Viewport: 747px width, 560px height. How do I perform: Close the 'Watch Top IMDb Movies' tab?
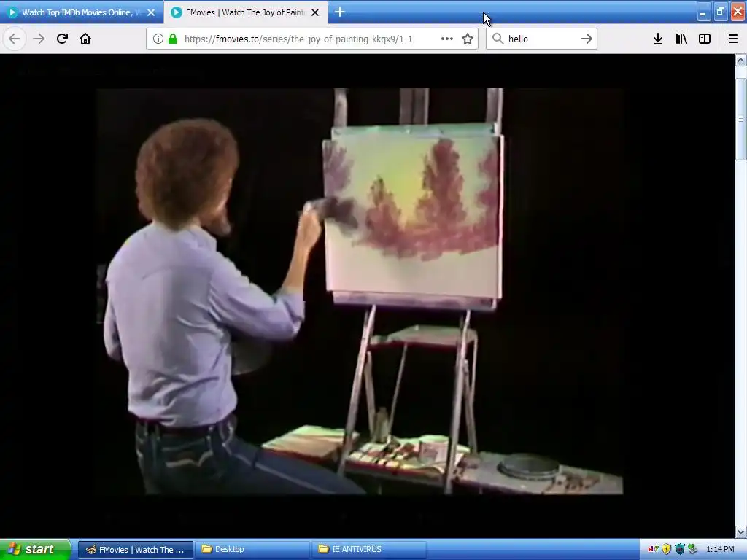151,12
